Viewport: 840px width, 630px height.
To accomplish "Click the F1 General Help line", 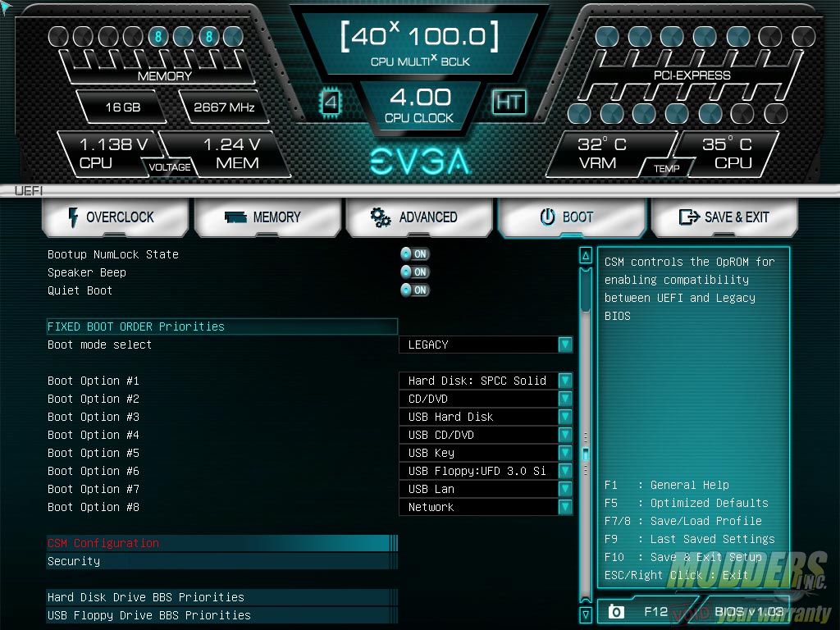I will (x=667, y=485).
